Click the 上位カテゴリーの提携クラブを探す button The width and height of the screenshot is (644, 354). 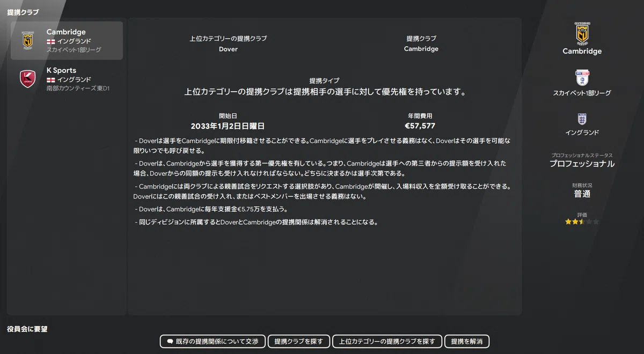pos(387,342)
